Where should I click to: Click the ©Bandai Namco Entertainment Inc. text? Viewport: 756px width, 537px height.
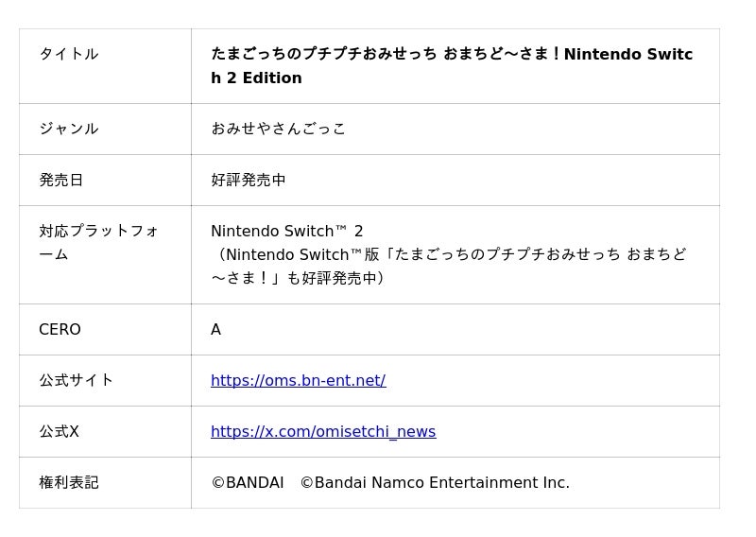435,483
